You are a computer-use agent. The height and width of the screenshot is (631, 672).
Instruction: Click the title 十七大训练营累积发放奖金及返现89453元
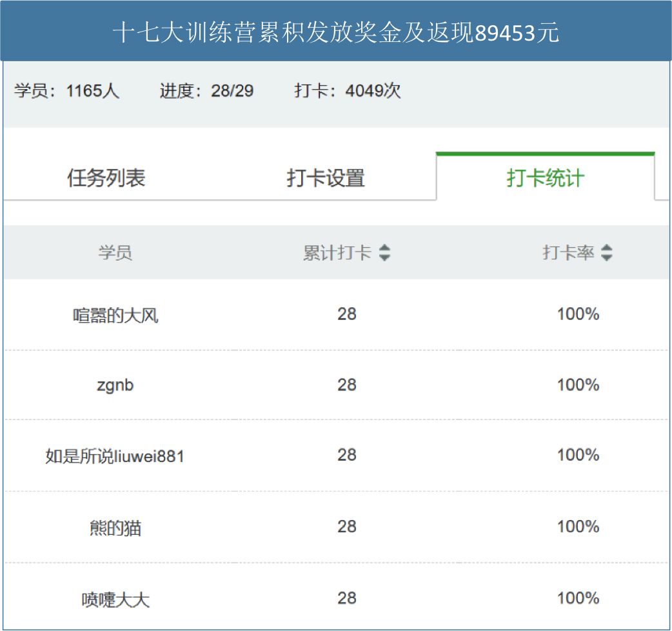(336, 32)
